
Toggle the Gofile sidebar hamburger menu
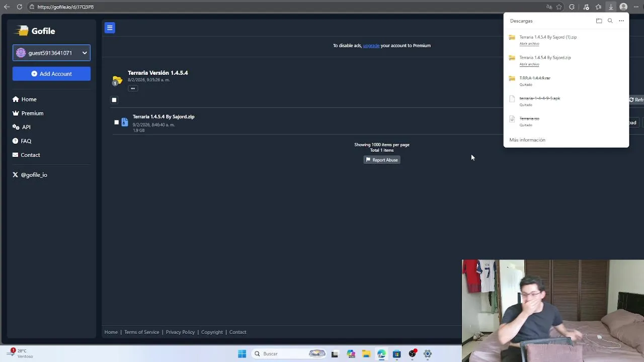point(110,28)
